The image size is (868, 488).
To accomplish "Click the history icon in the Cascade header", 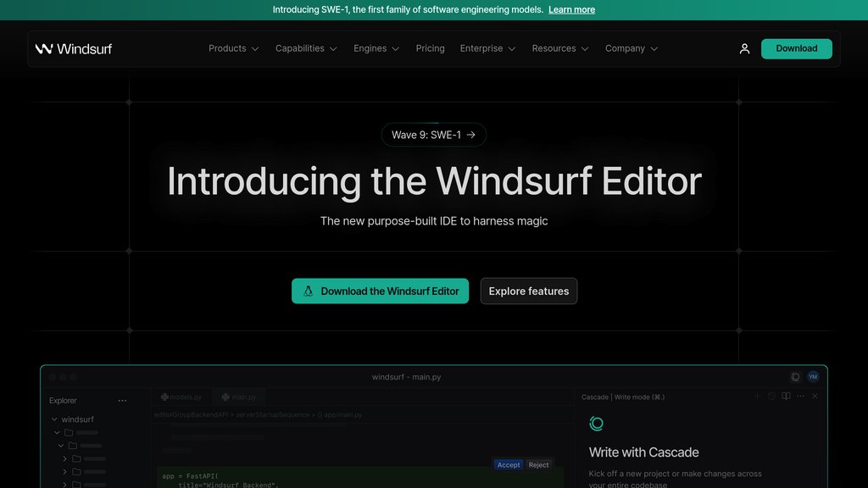I will (771, 396).
